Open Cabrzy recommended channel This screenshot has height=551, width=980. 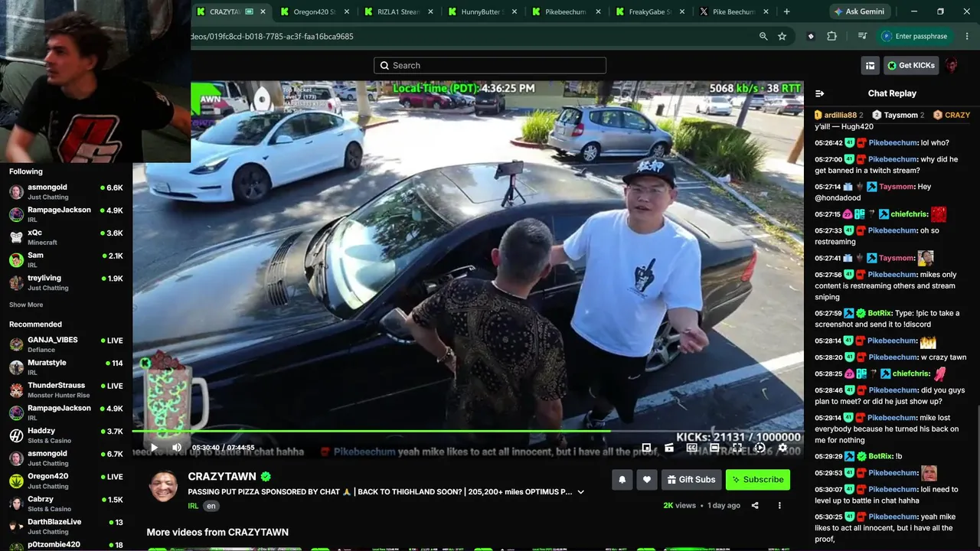[x=66, y=503]
